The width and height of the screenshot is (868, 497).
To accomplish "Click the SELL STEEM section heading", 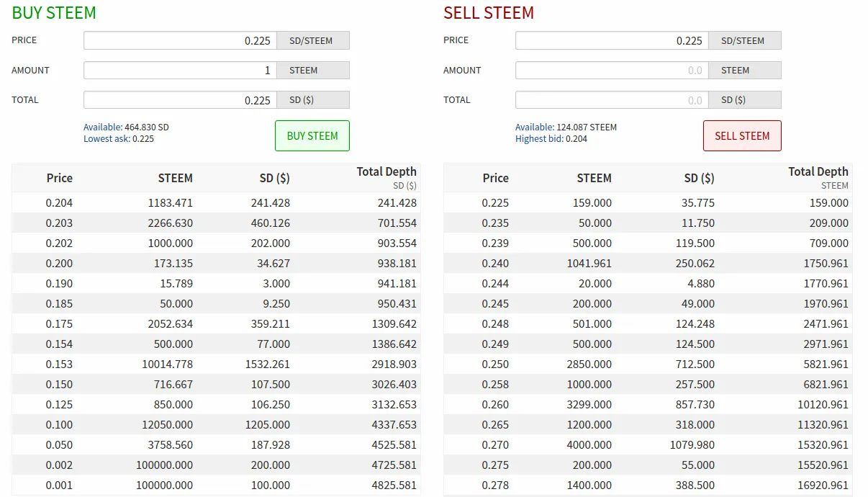I will coord(489,13).
